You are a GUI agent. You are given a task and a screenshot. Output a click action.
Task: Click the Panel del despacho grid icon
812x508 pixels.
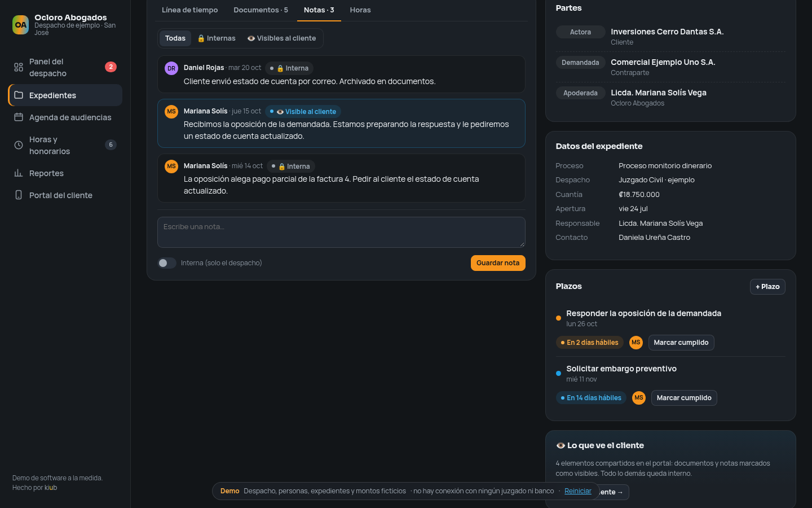pyautogui.click(x=19, y=67)
